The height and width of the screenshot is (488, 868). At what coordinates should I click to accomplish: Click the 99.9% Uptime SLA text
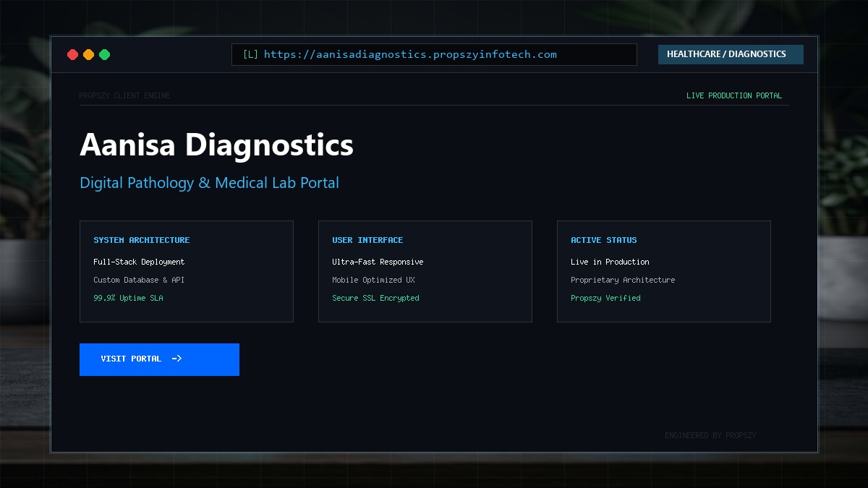tap(128, 298)
